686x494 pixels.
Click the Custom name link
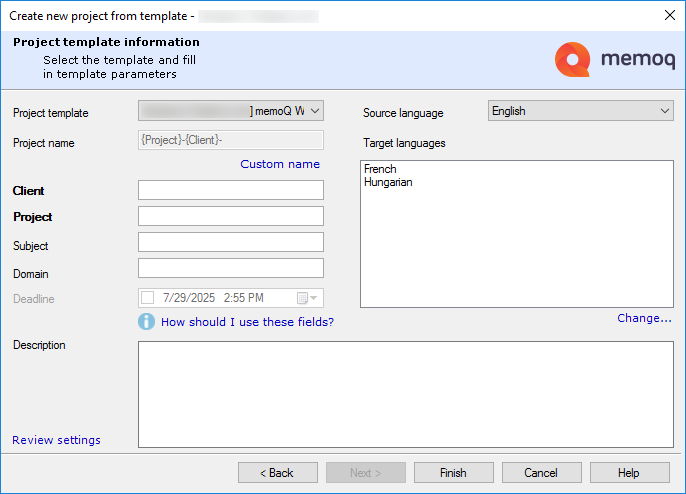280,164
